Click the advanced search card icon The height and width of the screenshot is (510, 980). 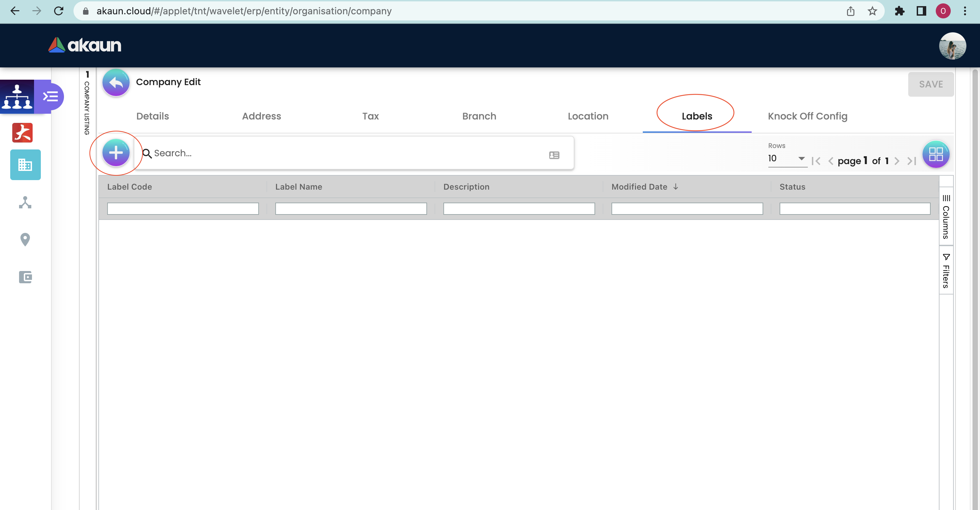click(554, 155)
